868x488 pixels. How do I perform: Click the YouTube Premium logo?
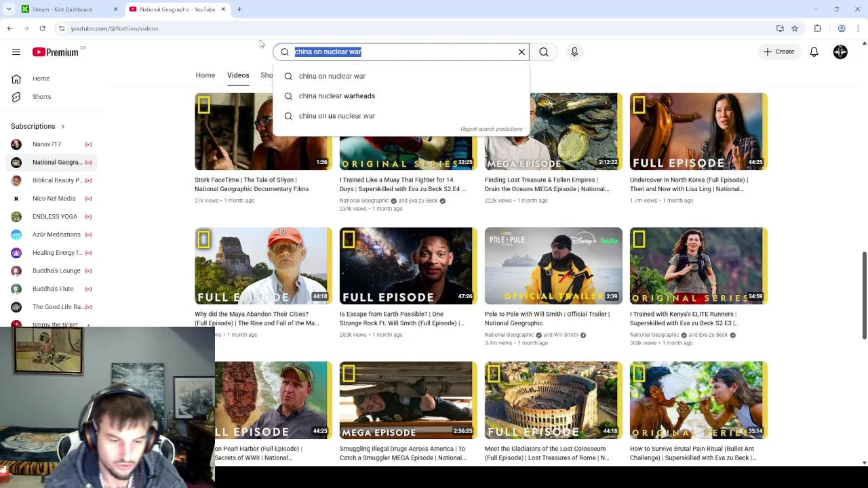[55, 52]
